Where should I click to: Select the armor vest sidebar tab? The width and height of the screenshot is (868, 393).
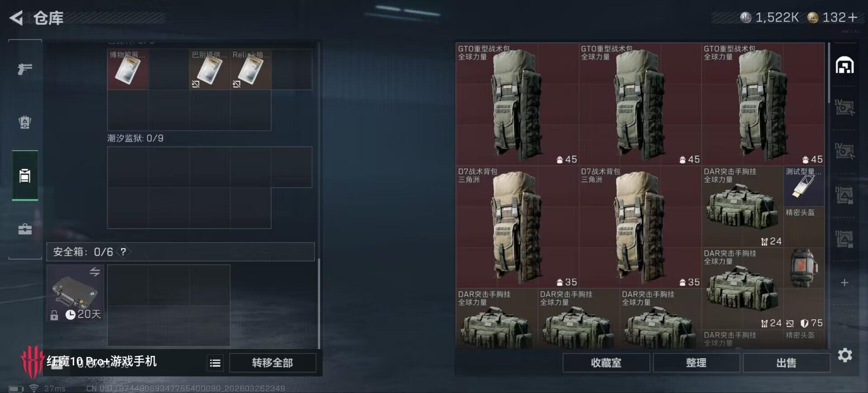[25, 122]
